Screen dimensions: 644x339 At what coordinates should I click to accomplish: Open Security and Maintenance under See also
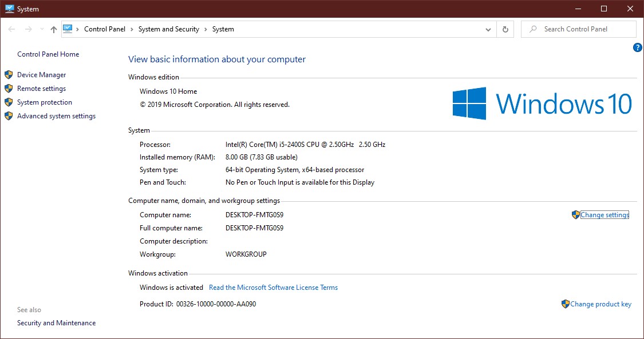point(56,323)
